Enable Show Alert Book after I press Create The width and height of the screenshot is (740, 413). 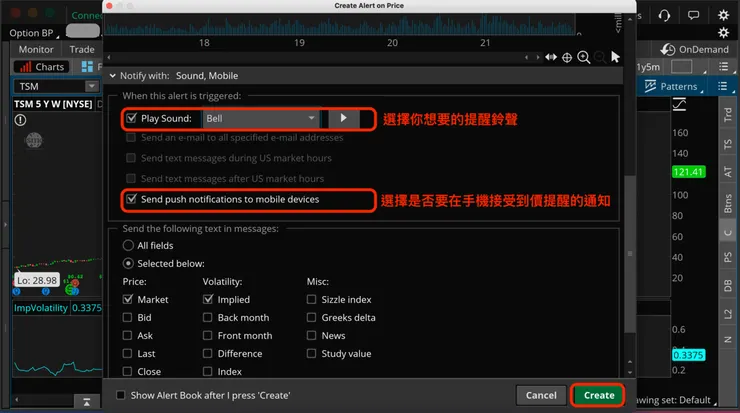pos(121,395)
